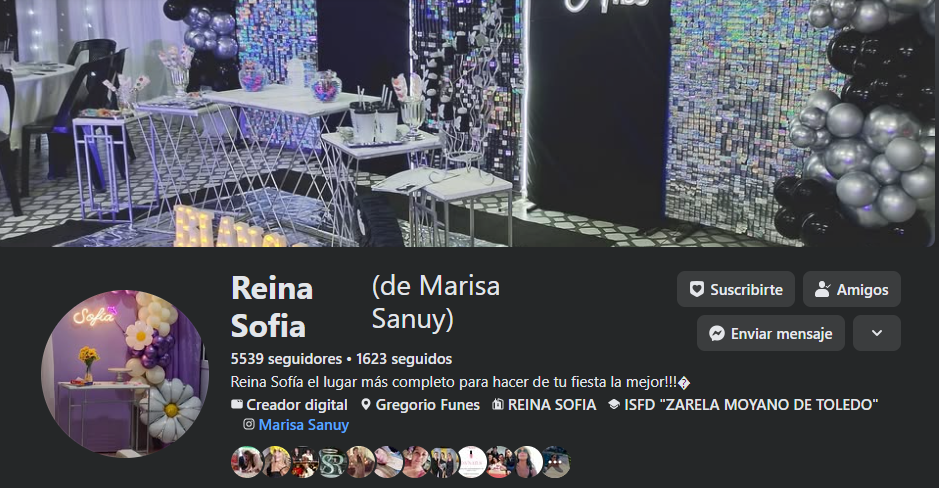
Task: Click the Creador digital category icon
Action: click(237, 405)
